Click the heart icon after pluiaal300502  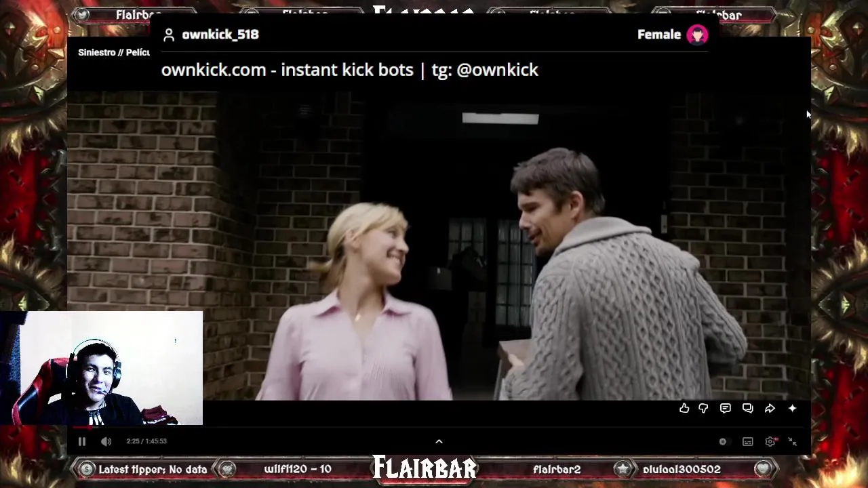coord(763,469)
